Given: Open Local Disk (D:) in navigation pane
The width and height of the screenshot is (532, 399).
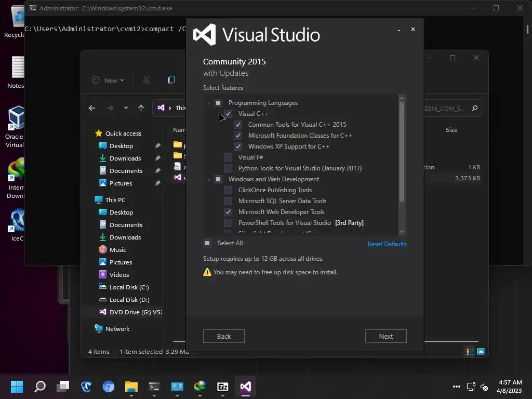Looking at the screenshot, I should coord(129,300).
